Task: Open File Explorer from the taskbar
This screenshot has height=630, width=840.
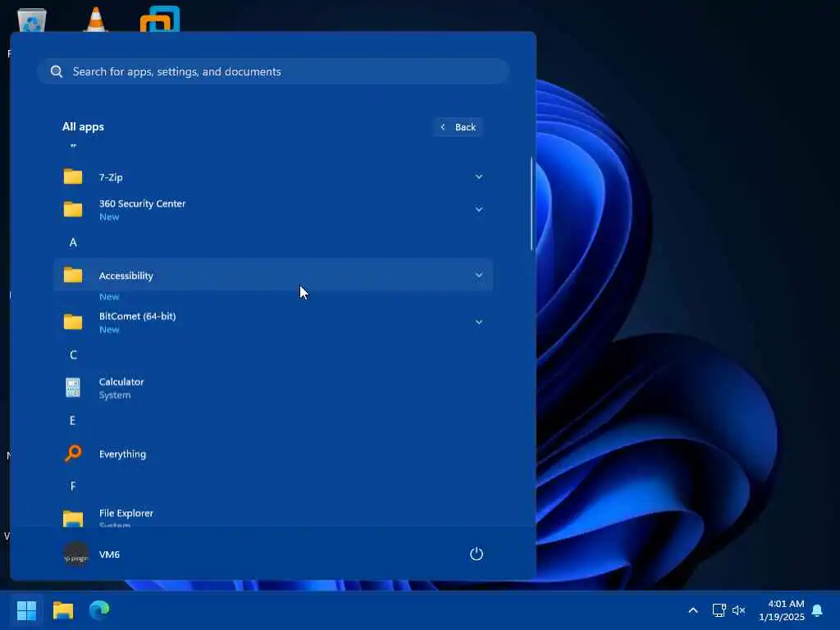Action: pyautogui.click(x=62, y=610)
